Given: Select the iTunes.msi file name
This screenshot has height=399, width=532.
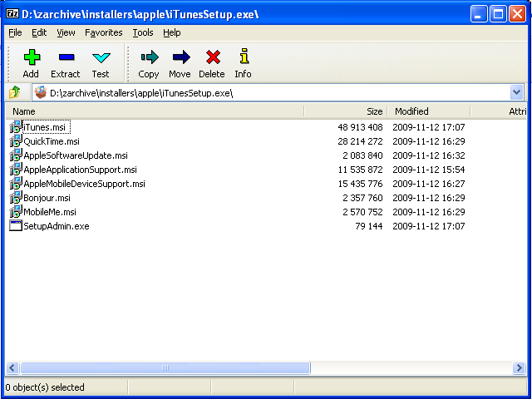Looking at the screenshot, I should [44, 127].
